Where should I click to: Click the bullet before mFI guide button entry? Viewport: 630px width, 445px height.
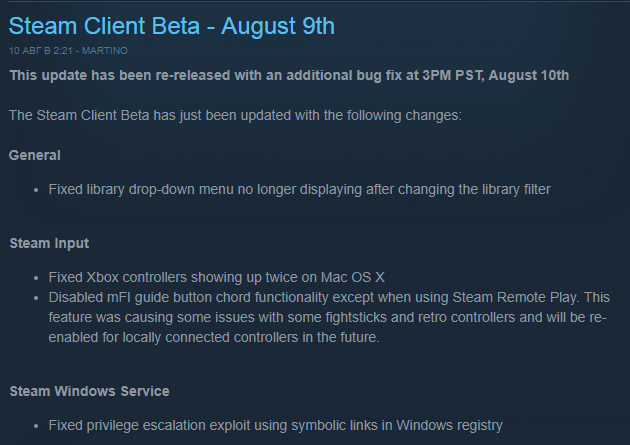click(x=36, y=298)
